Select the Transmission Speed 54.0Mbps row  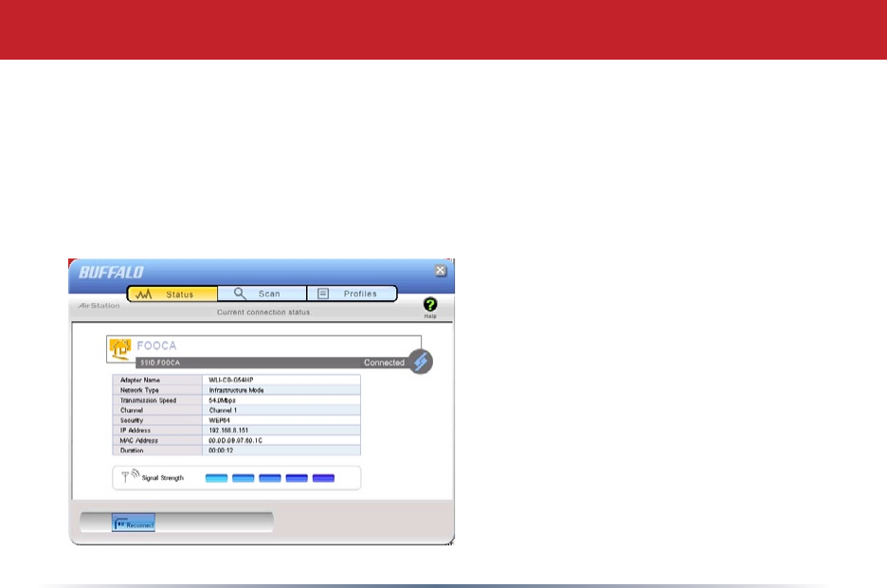[x=237, y=400]
